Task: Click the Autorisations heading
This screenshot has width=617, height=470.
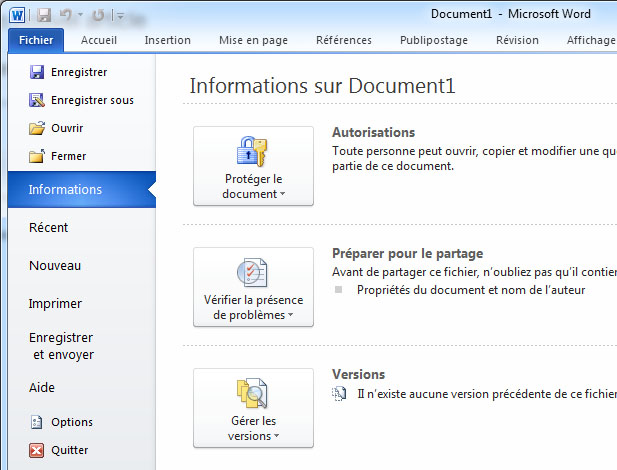Action: (x=373, y=132)
